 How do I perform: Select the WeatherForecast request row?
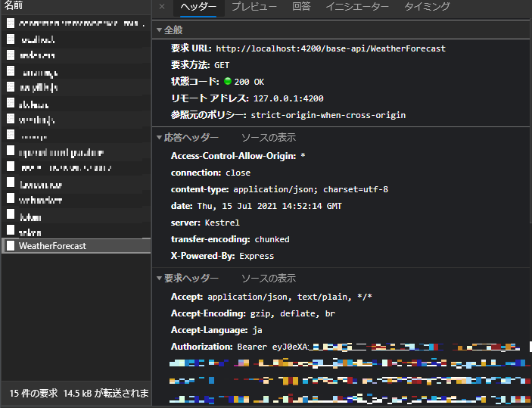76,246
